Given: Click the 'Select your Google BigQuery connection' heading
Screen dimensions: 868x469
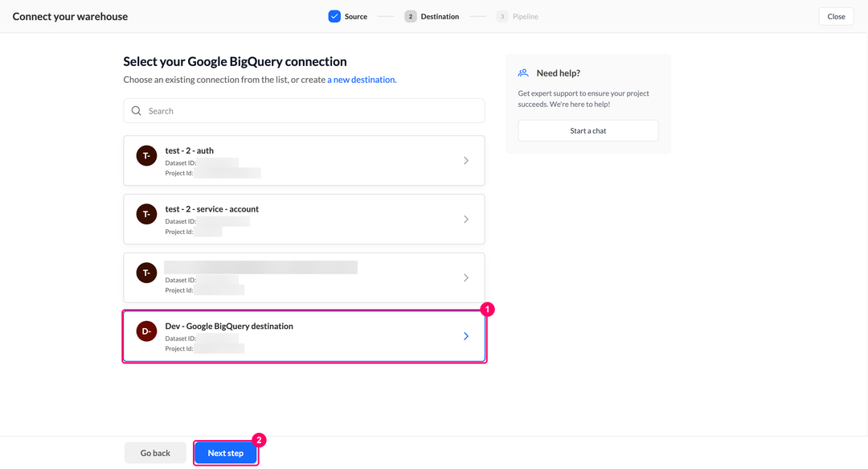Looking at the screenshot, I should 235,61.
